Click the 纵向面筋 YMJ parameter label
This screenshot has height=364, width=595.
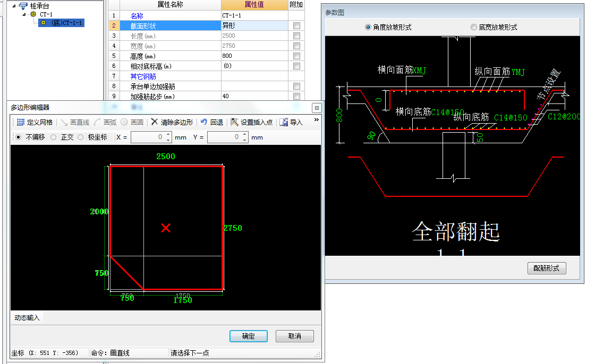[500, 71]
